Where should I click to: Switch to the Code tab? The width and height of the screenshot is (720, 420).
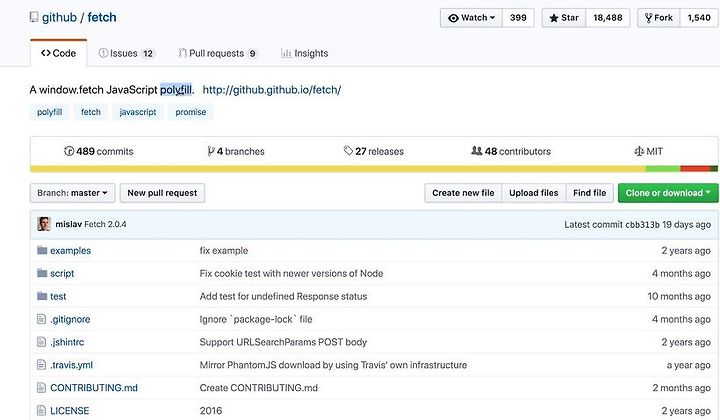coord(58,53)
